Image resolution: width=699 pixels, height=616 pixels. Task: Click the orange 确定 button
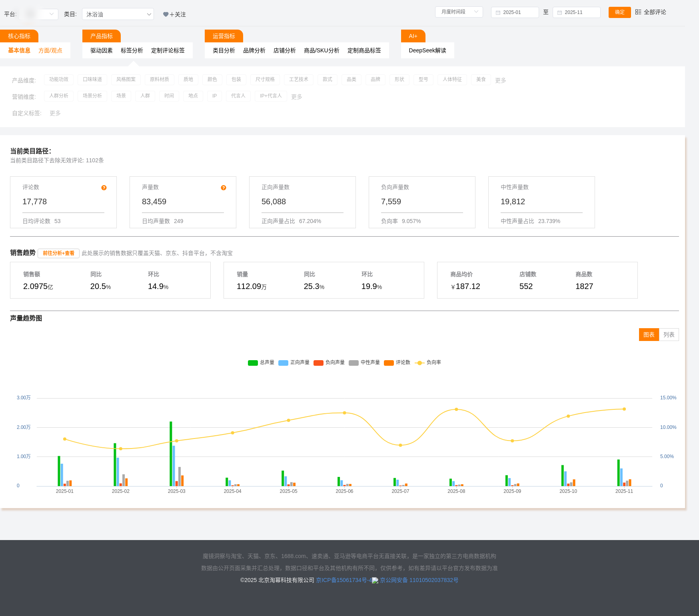[619, 12]
